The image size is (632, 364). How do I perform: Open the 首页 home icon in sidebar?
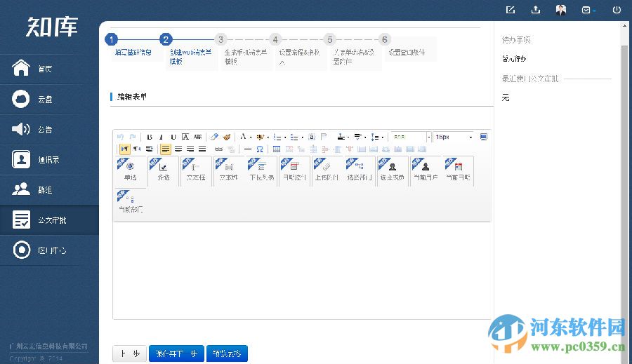pyautogui.click(x=21, y=68)
